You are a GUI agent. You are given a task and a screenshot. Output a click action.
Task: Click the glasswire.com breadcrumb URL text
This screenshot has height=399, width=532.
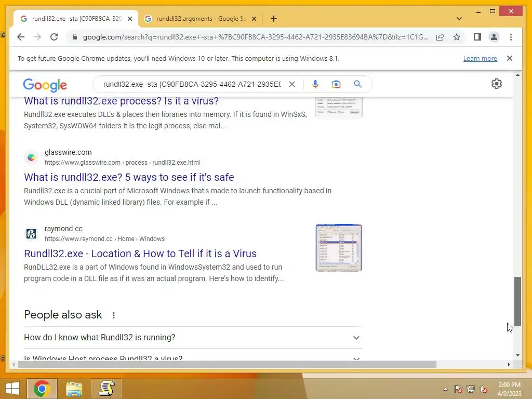click(123, 163)
